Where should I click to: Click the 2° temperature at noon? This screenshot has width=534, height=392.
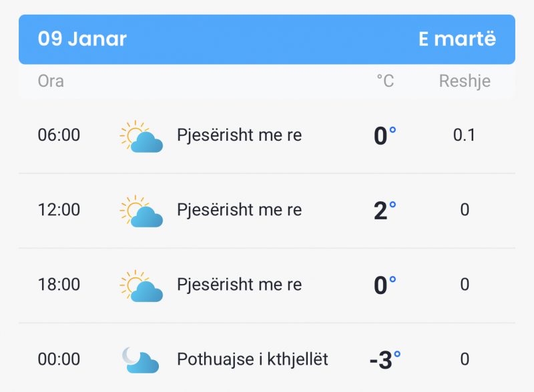385,210
